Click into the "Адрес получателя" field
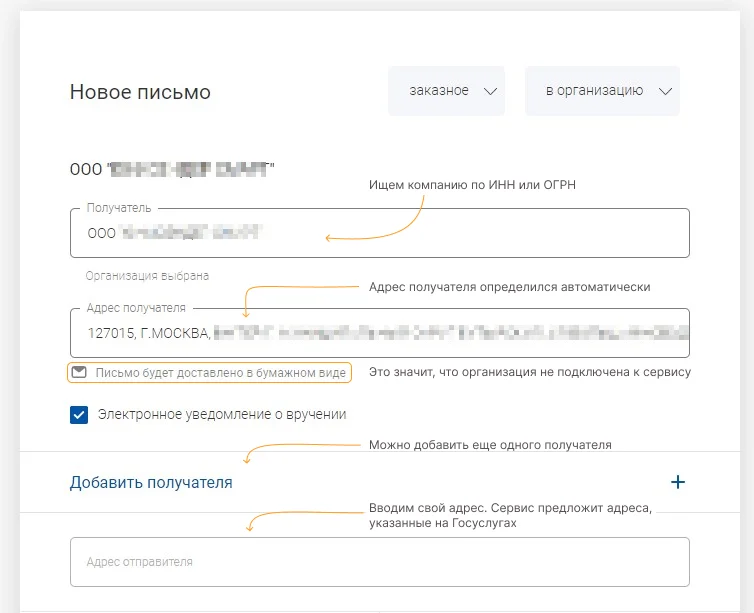This screenshot has width=754, height=613. click(380, 333)
